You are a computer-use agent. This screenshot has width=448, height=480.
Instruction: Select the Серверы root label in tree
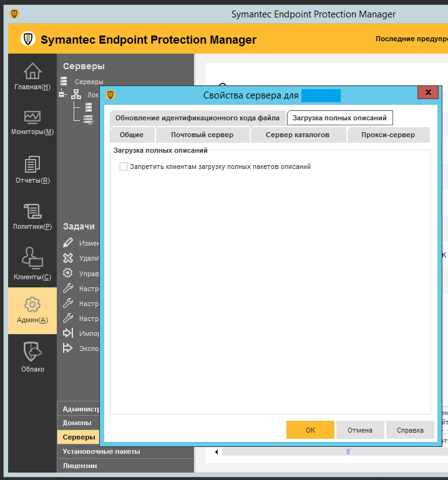89,82
